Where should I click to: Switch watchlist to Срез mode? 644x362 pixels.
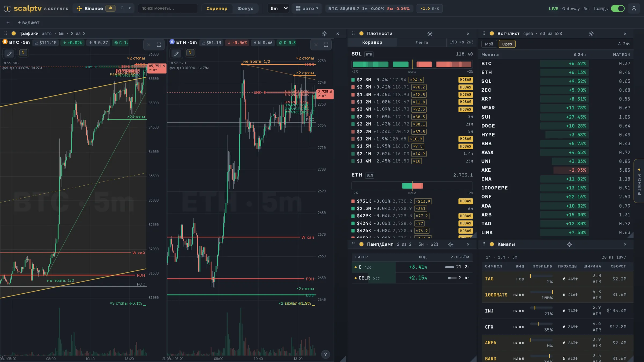point(507,44)
